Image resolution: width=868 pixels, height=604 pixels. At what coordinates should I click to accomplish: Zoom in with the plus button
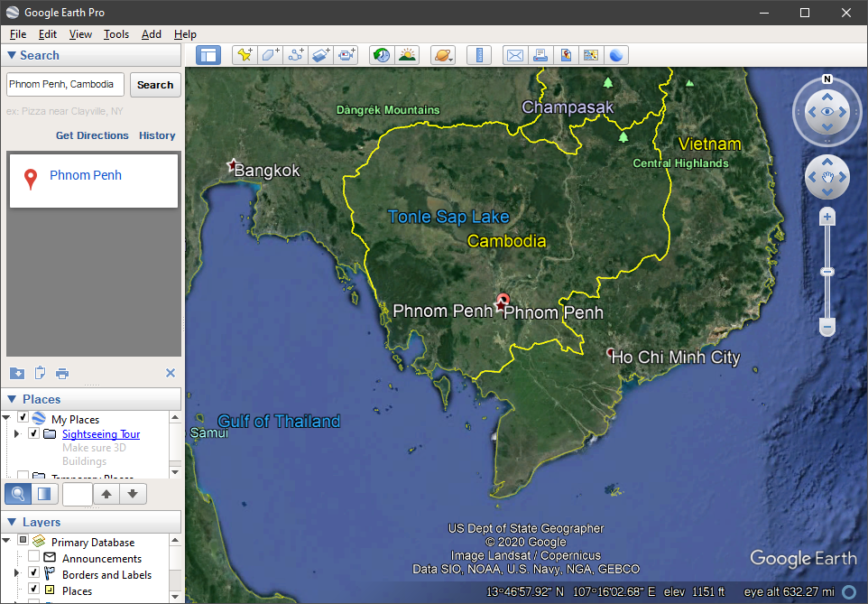pyautogui.click(x=827, y=217)
